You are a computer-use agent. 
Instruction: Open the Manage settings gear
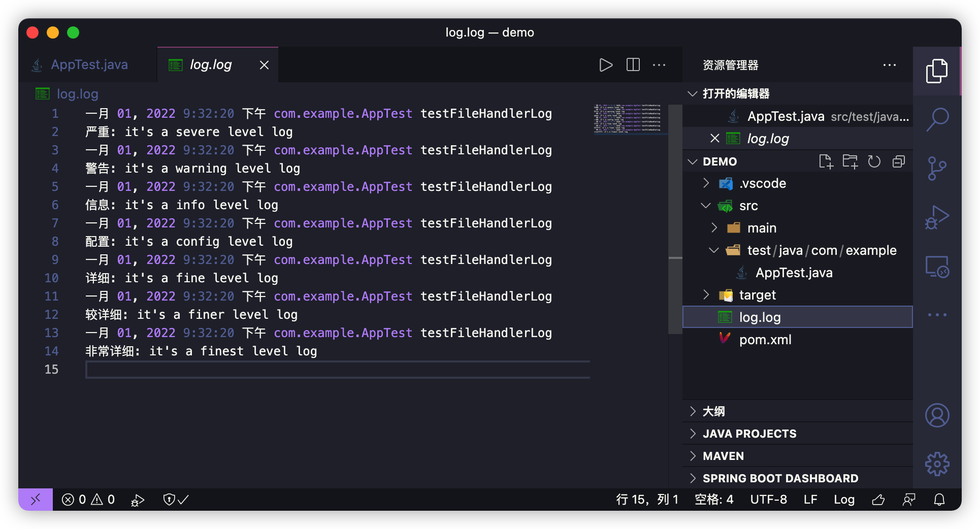point(937,464)
